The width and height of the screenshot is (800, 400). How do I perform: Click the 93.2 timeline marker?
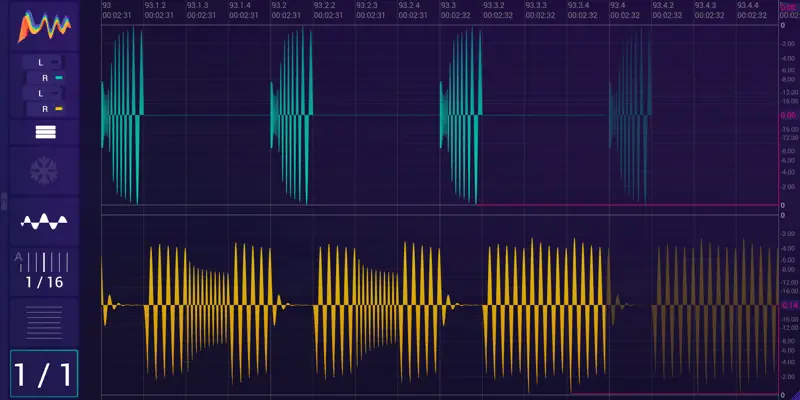click(279, 5)
